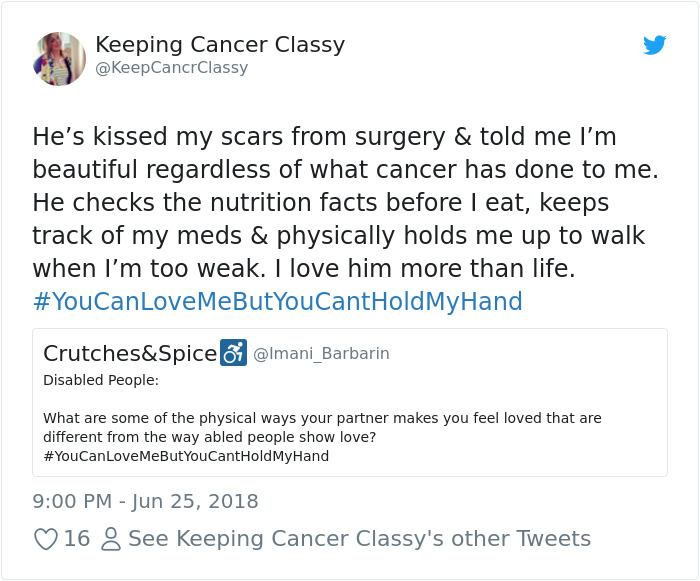The image size is (700, 581).
Task: Open the Keeping Cancer Classy display name
Action: pyautogui.click(x=220, y=45)
